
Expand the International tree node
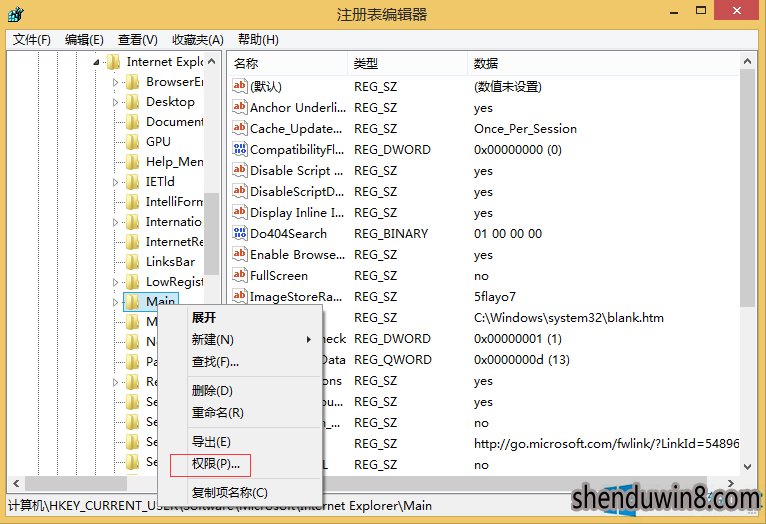click(x=115, y=223)
